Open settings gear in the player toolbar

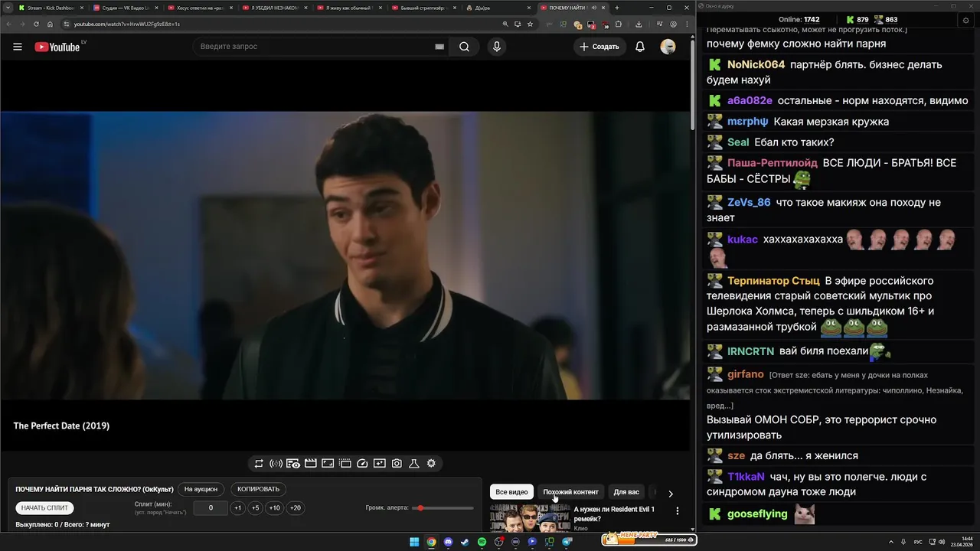coord(431,464)
